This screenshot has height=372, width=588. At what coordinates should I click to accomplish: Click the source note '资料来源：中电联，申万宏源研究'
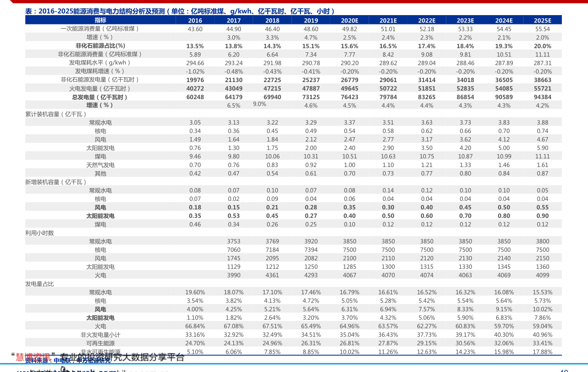68,361
